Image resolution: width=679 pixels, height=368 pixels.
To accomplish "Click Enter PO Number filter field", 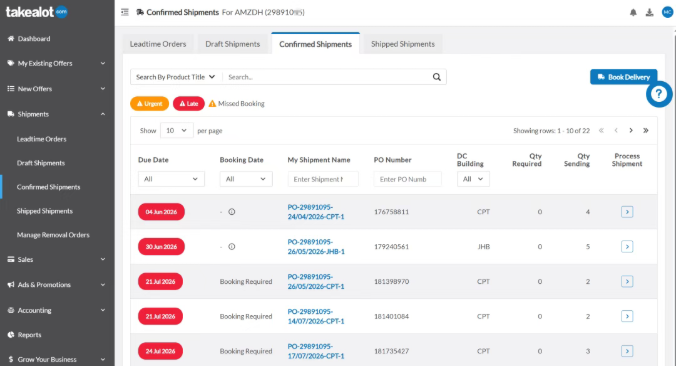I will 407,179.
